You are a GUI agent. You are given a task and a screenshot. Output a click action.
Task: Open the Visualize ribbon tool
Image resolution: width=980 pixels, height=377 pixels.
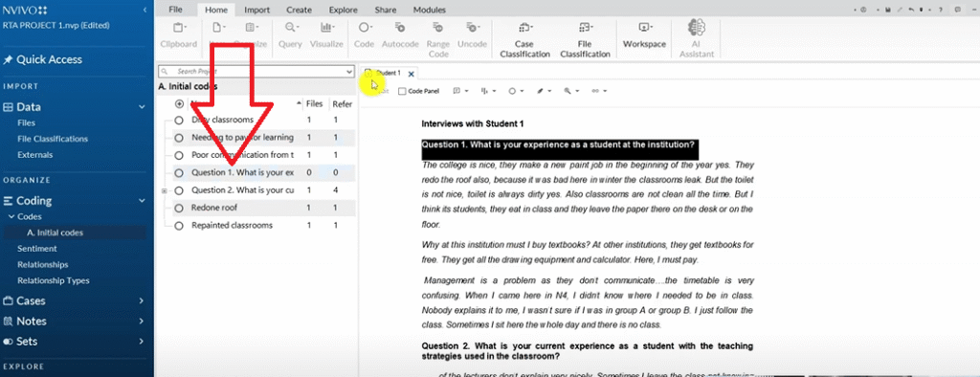click(x=327, y=35)
